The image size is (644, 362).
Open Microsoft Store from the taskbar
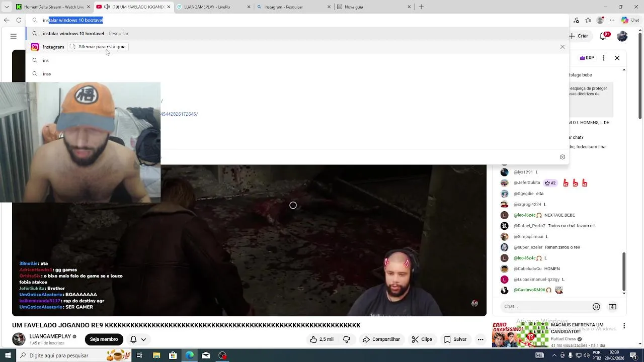[173, 355]
